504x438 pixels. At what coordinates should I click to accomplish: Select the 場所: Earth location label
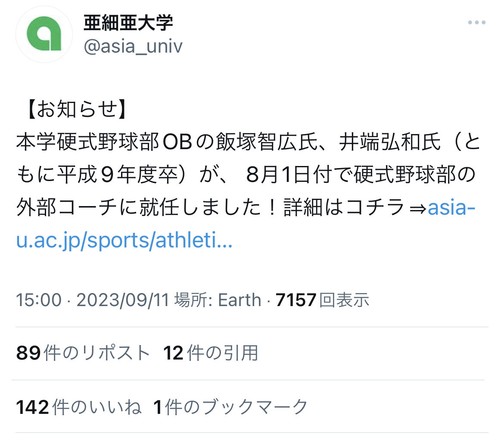coord(218,300)
